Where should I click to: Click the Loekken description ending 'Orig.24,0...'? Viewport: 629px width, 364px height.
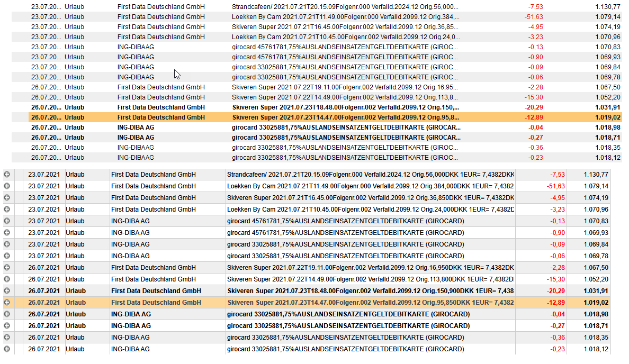tap(346, 37)
